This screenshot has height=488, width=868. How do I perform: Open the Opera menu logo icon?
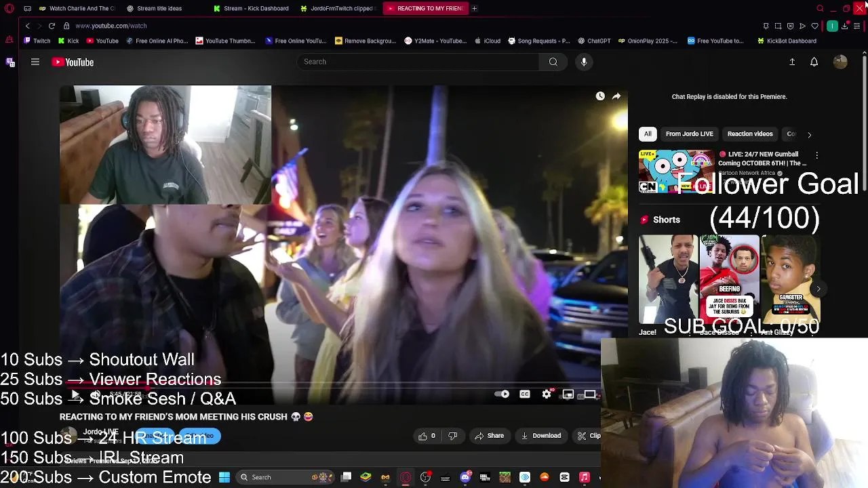[9, 8]
